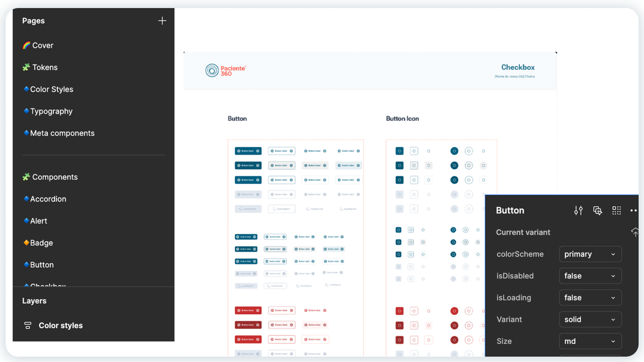
Task: Click the frame icon beside Color styles layer
Action: tap(28, 325)
